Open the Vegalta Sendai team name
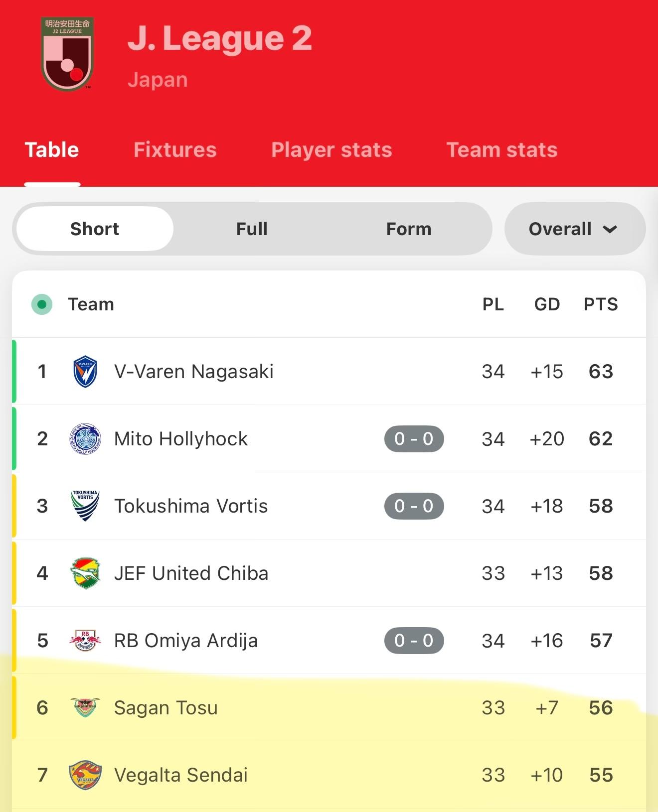Image resolution: width=658 pixels, height=812 pixels. (181, 775)
